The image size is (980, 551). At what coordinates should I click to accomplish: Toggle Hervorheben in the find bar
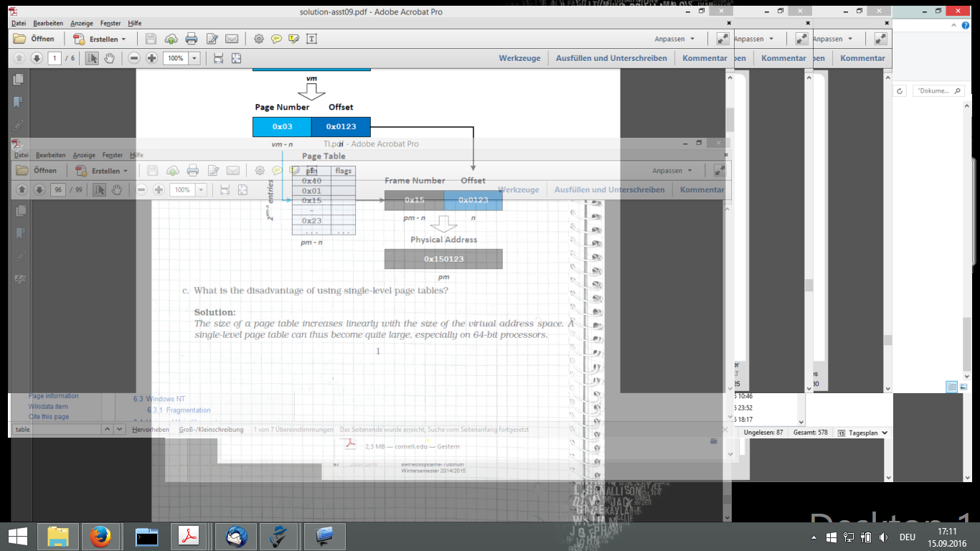tap(151, 430)
